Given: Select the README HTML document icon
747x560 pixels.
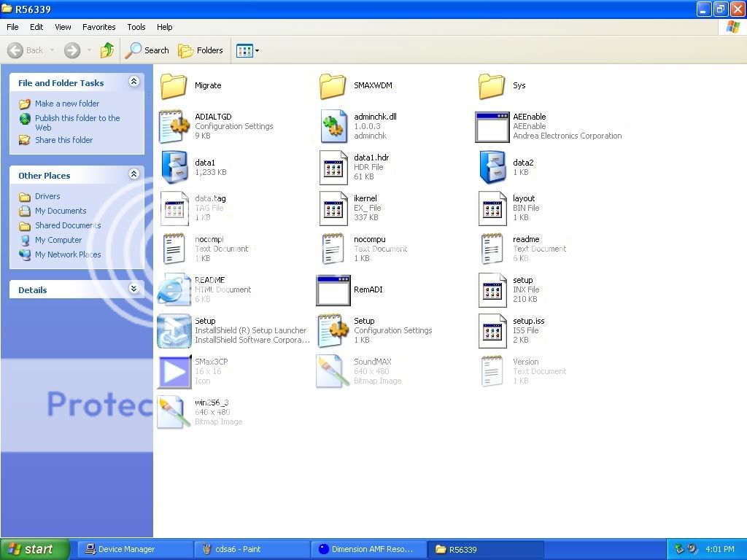Looking at the screenshot, I should [x=174, y=289].
